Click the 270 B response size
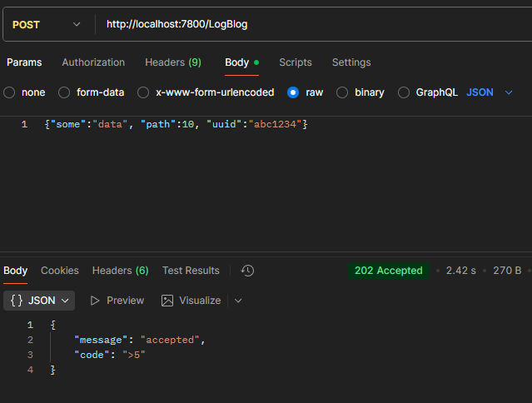The width and height of the screenshot is (532, 403). (507, 271)
